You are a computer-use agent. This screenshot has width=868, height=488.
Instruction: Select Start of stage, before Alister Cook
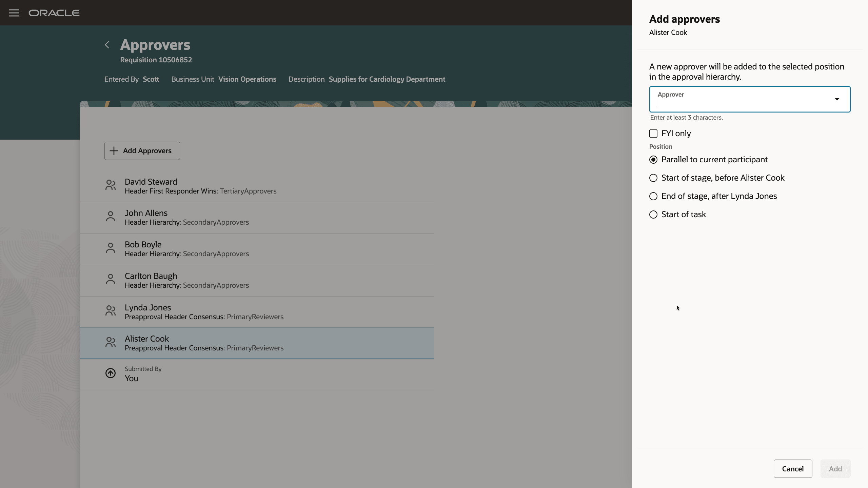(x=653, y=178)
